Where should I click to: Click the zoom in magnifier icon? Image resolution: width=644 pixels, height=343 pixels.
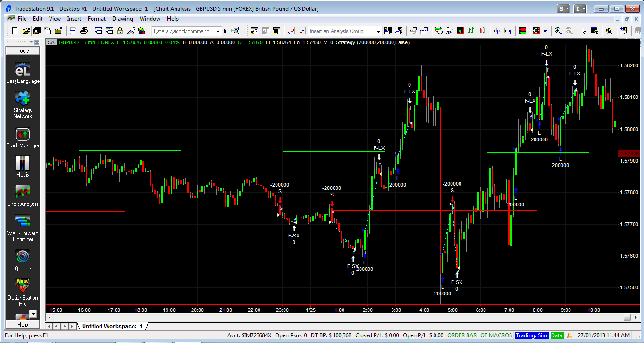(558, 31)
